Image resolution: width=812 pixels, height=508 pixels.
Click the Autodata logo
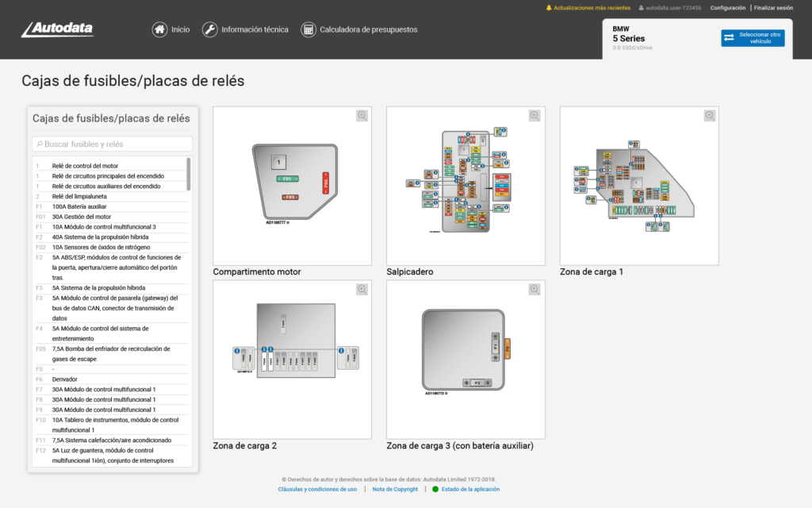point(57,29)
